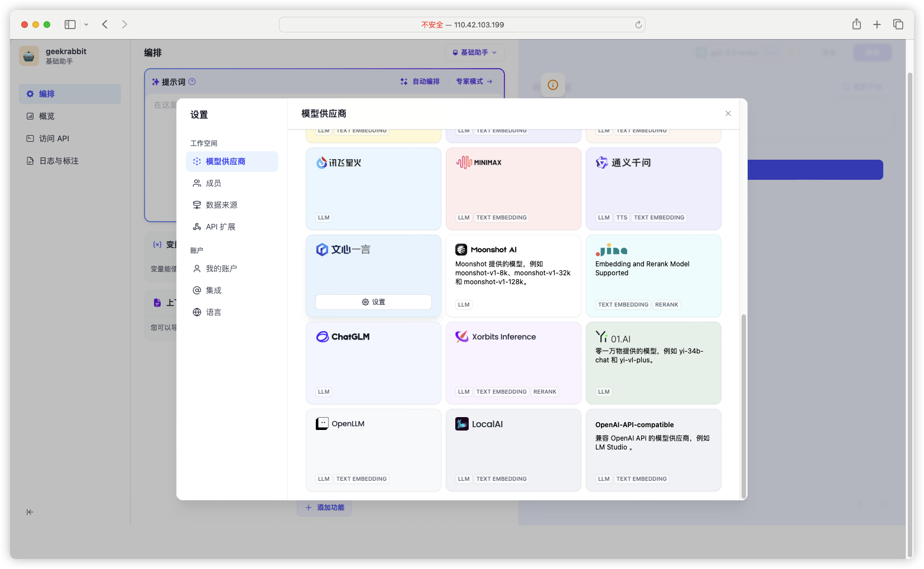This screenshot has height=569, width=924.
Task: Select the OpenAI-API-compatible provider card
Action: [x=653, y=450]
